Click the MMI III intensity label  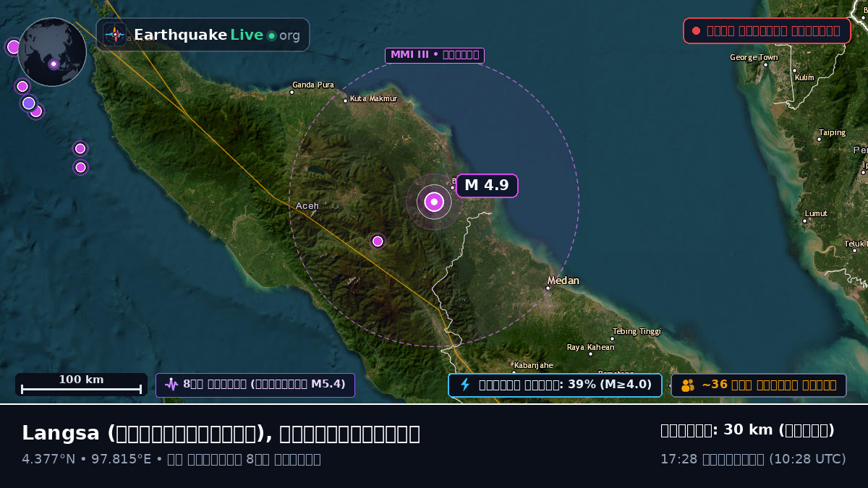tap(435, 55)
